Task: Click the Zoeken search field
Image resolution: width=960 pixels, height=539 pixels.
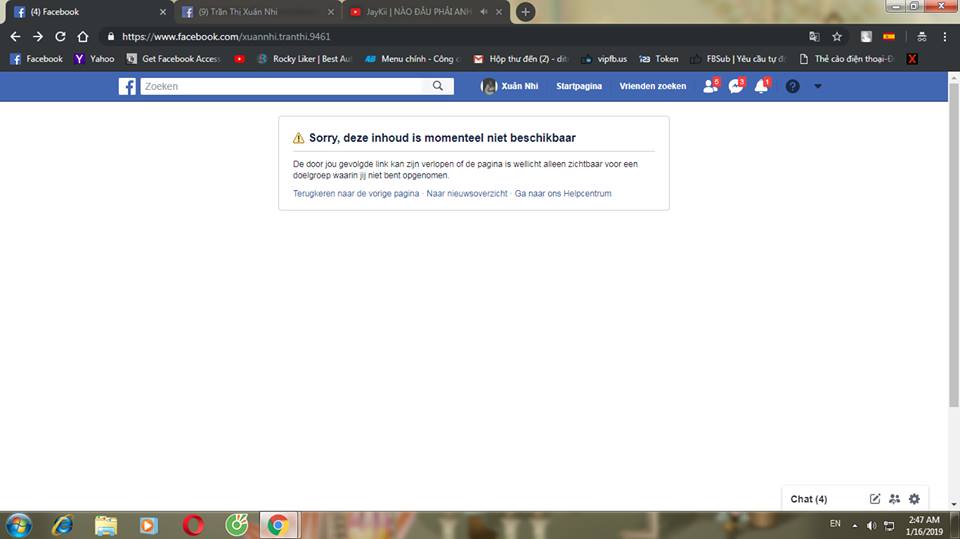Action: pos(285,87)
